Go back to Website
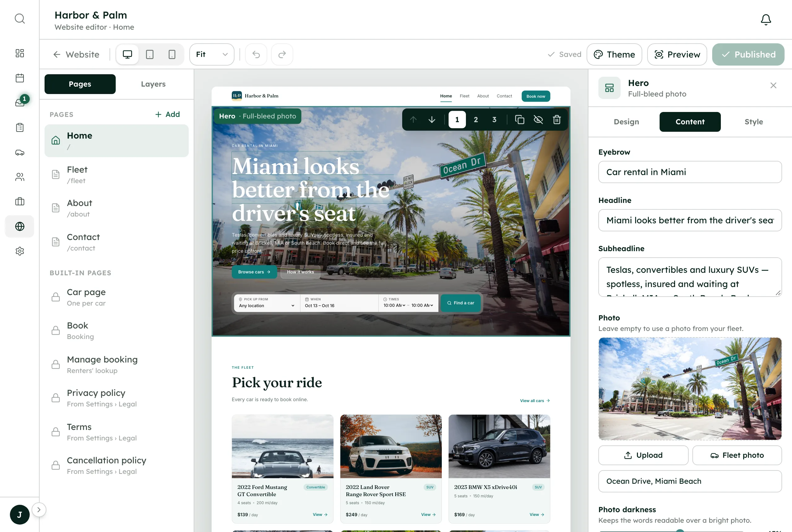 click(x=76, y=54)
